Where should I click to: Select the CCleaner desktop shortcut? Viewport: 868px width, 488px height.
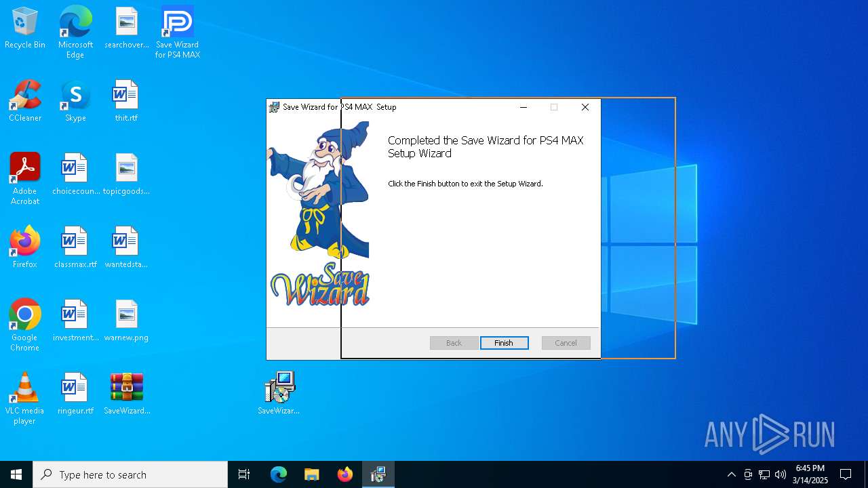pyautogui.click(x=25, y=101)
